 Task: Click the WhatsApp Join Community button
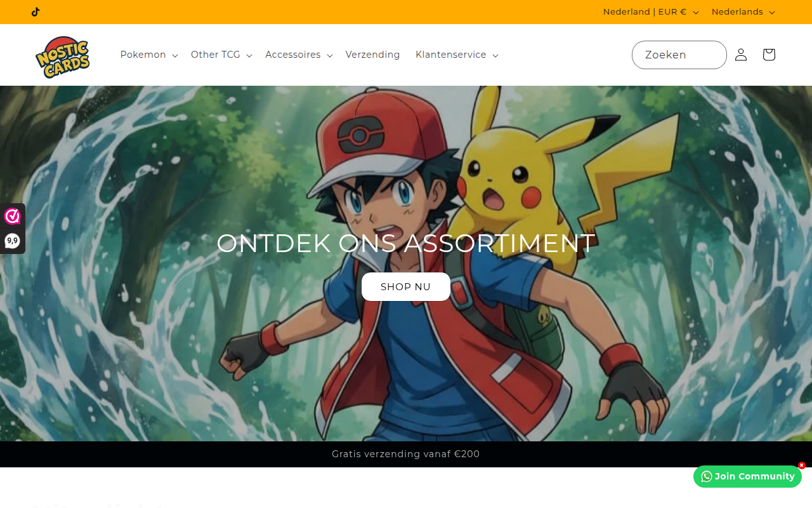747,476
